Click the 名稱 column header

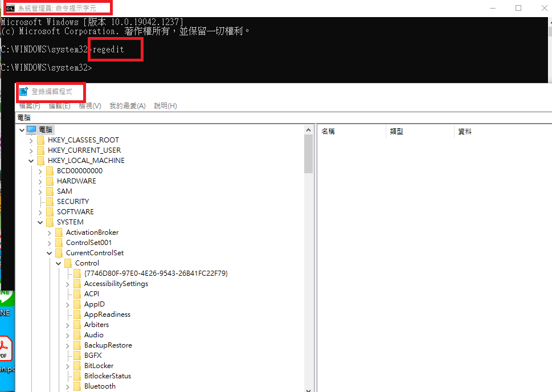352,132
